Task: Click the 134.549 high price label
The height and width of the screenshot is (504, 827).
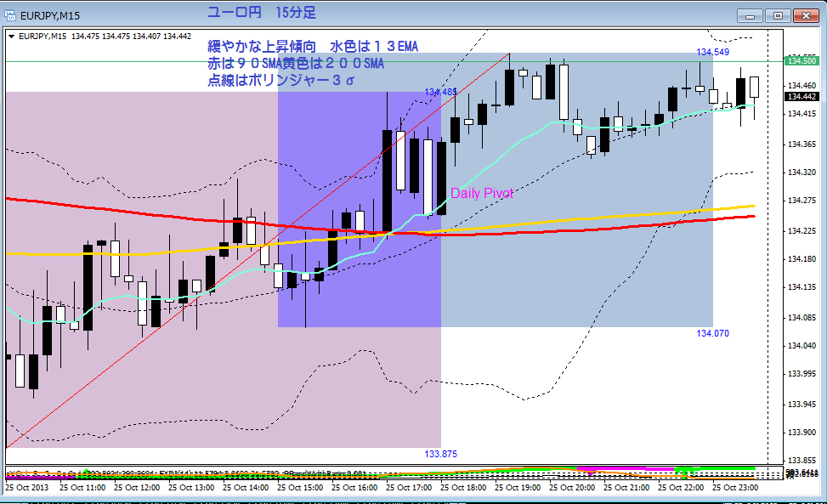Action: tap(712, 52)
